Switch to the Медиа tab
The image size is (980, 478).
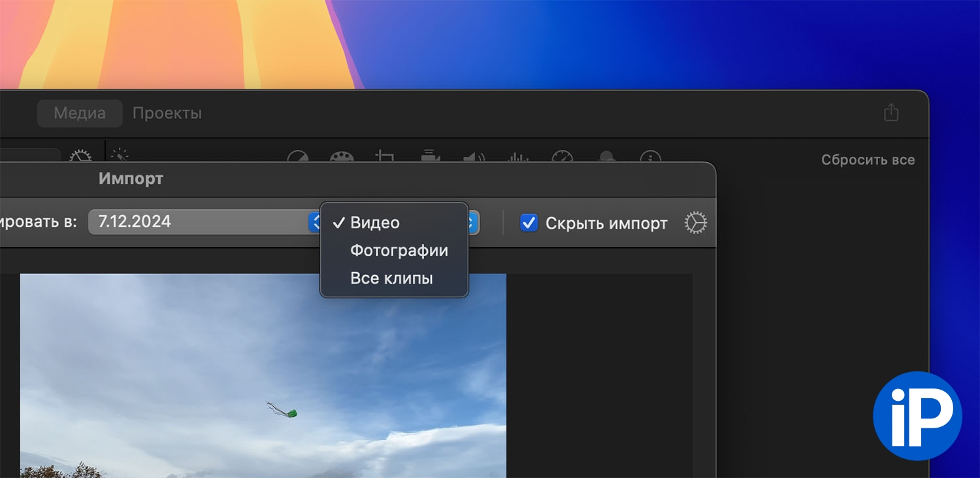80,113
